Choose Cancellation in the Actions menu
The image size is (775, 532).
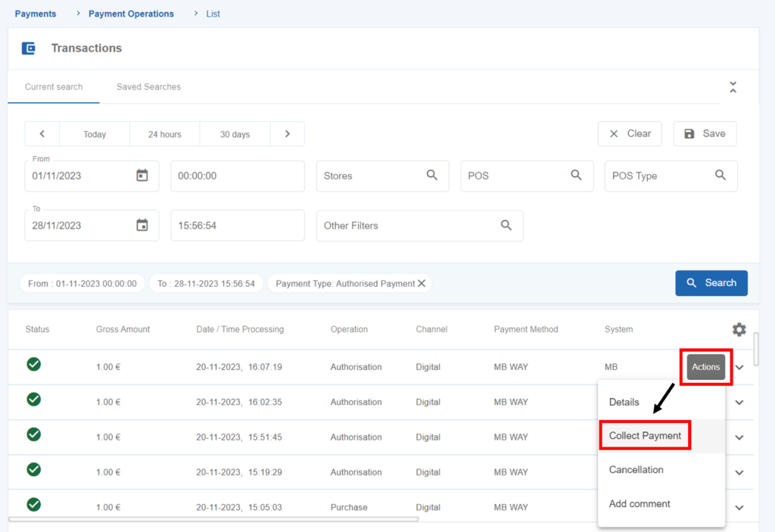pos(636,470)
